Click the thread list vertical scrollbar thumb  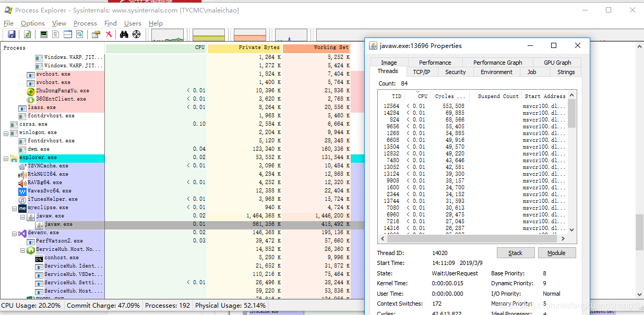point(571,114)
